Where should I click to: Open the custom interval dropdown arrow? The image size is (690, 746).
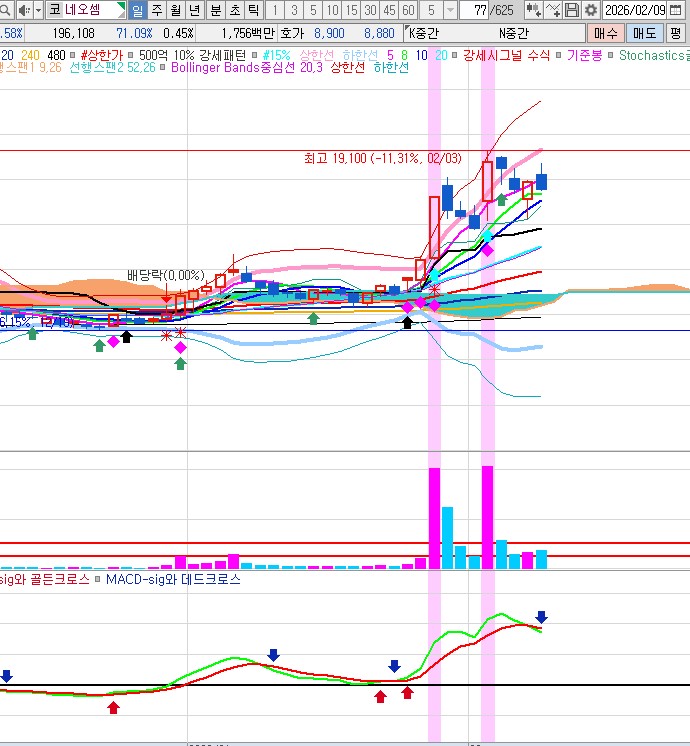tap(450, 10)
